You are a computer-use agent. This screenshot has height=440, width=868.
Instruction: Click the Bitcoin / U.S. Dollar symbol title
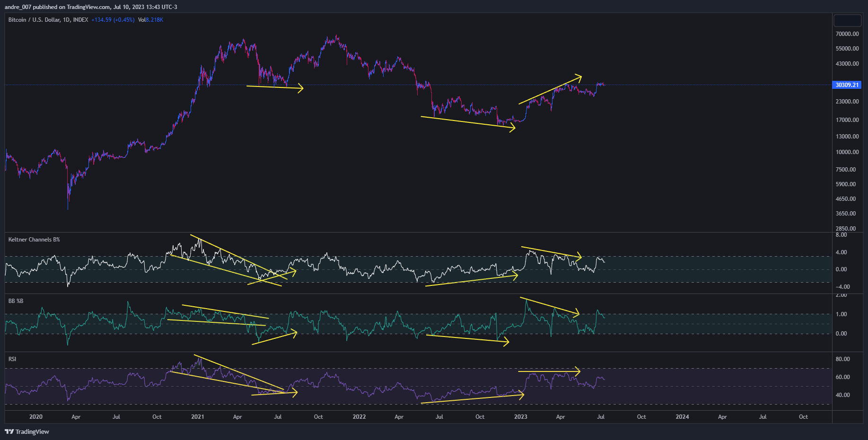click(48, 20)
